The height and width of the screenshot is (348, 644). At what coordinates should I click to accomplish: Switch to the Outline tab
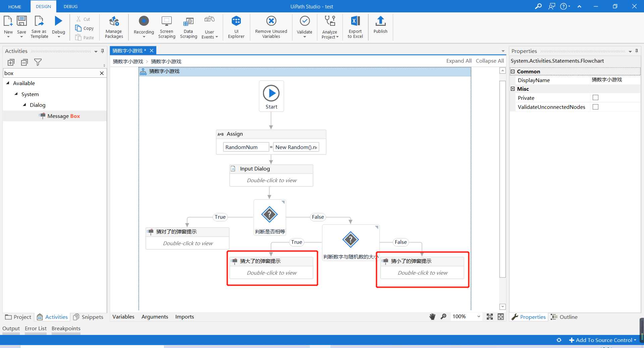point(565,317)
